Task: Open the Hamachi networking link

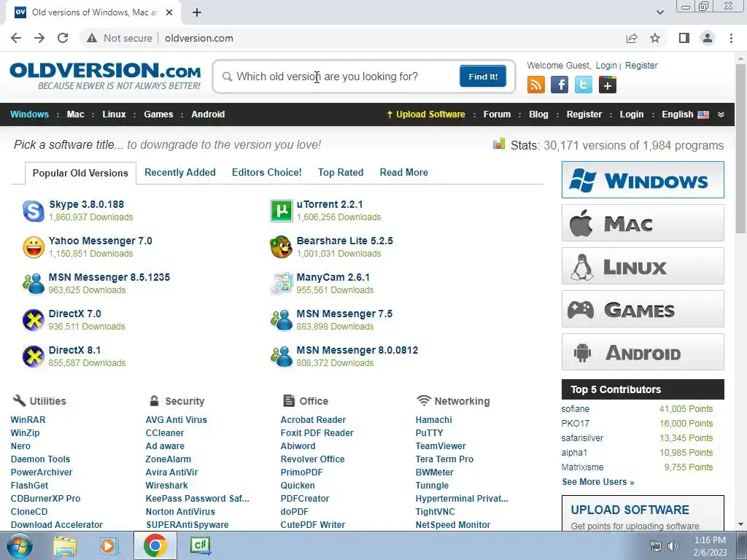Action: pos(433,419)
